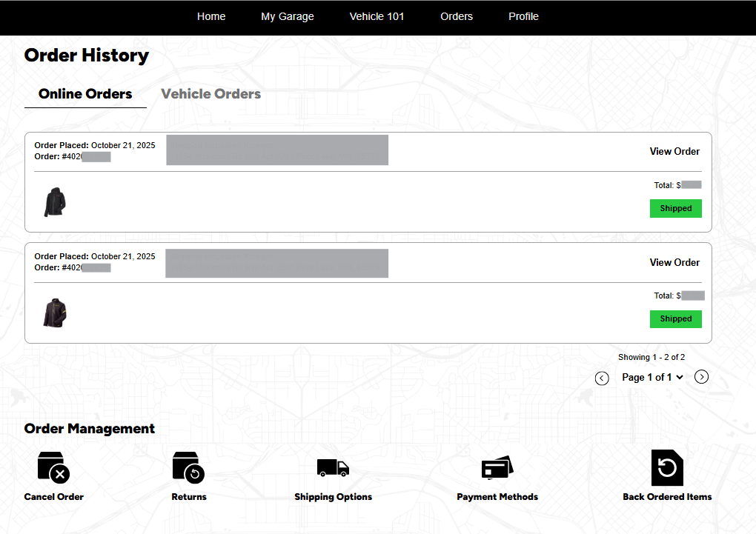The height and width of the screenshot is (534, 756).
Task: Open the Profile navigation item
Action: (523, 16)
